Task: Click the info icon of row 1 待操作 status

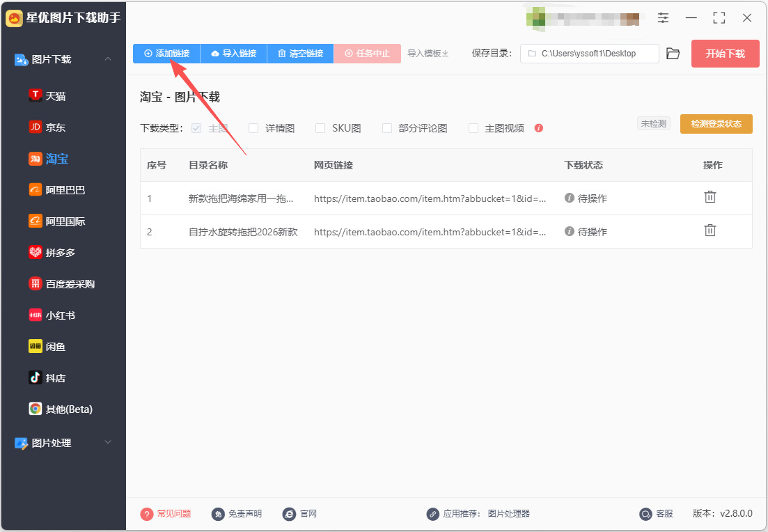Action: (569, 198)
